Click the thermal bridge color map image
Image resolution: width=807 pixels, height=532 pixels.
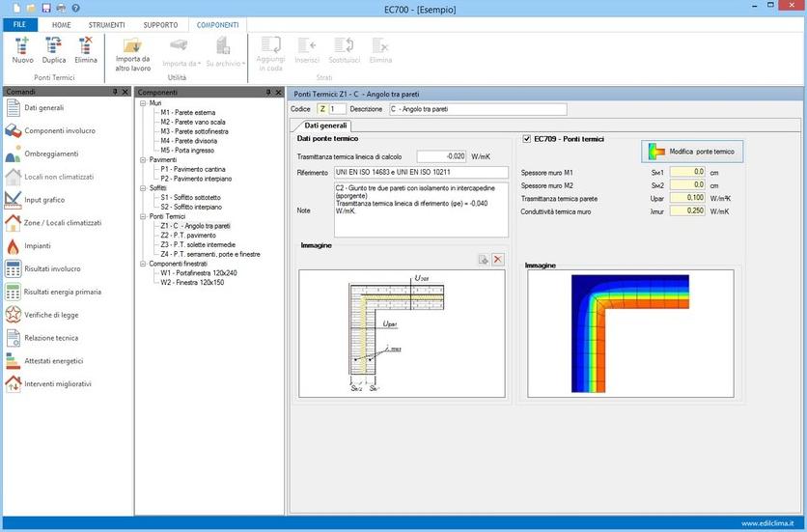pyautogui.click(x=630, y=333)
